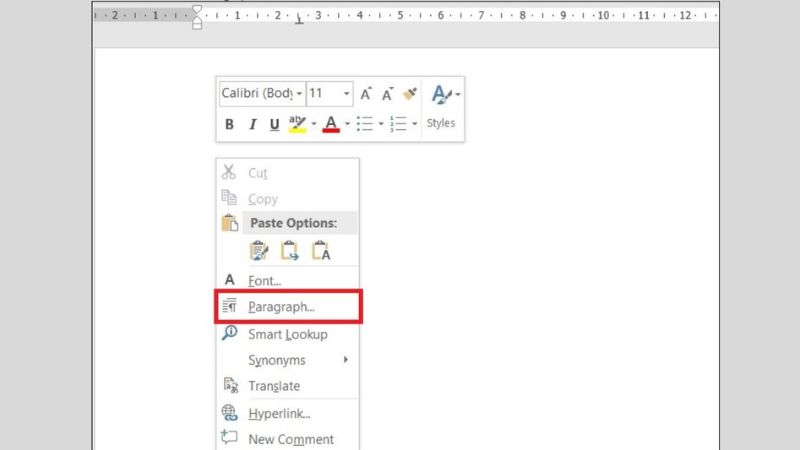Click the Paragraph pilcrow icon

coord(230,306)
